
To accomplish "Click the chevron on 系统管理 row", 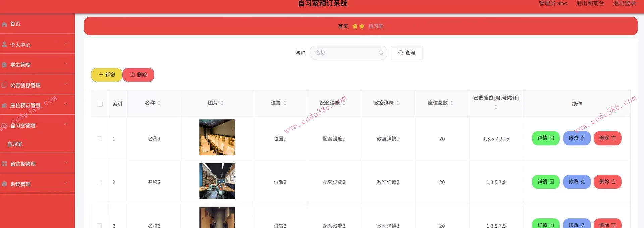I will coord(66,183).
